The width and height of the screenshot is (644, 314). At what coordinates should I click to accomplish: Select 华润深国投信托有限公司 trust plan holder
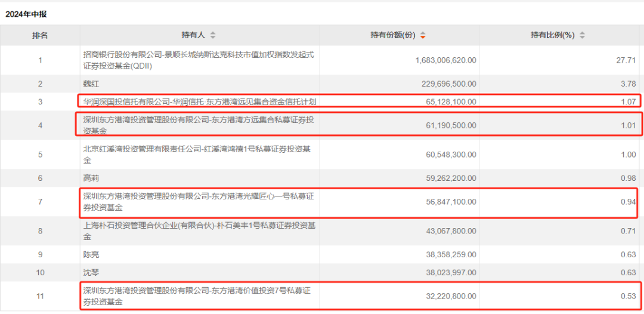click(x=200, y=101)
